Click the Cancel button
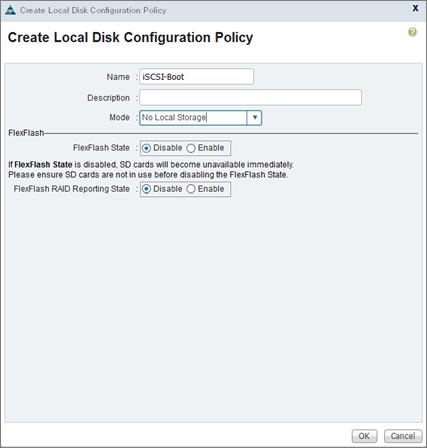Image resolution: width=427 pixels, height=448 pixels. click(x=403, y=436)
